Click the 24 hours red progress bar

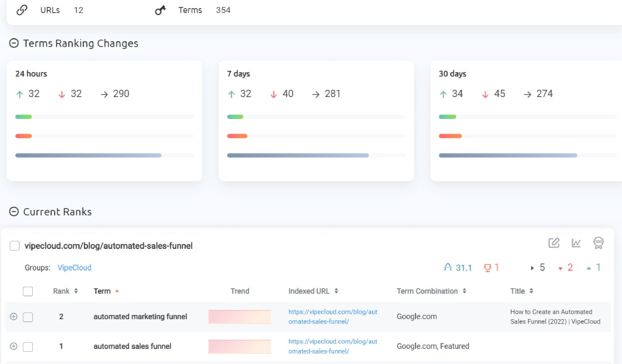(24, 136)
